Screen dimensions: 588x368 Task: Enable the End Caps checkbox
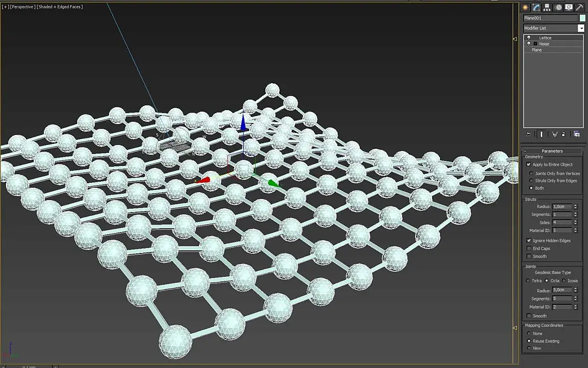(529, 248)
